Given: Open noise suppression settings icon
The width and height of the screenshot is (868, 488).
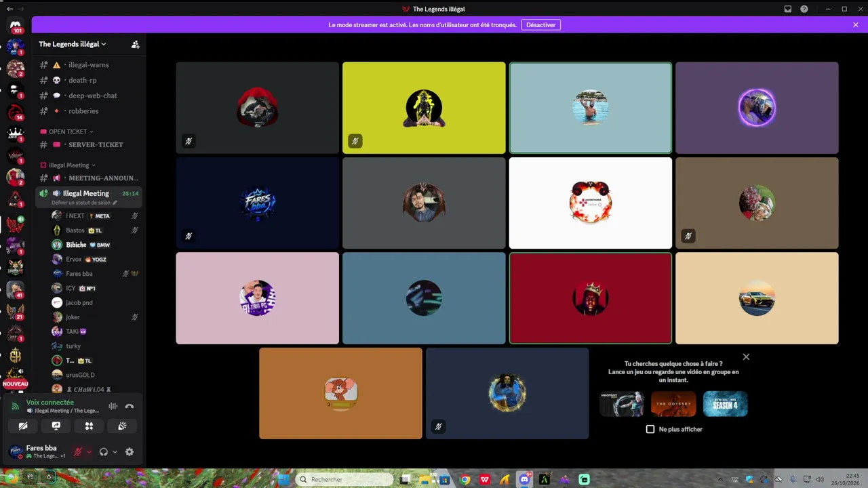Looking at the screenshot, I should (x=113, y=406).
